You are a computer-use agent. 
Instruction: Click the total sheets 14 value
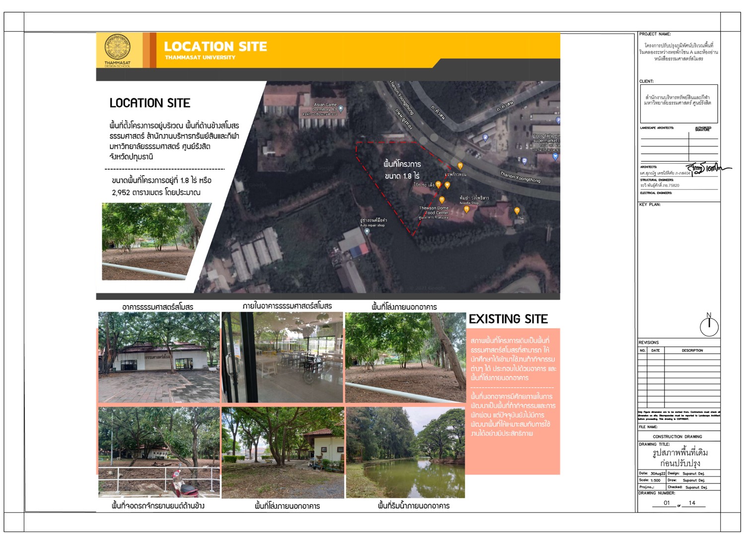692,503
